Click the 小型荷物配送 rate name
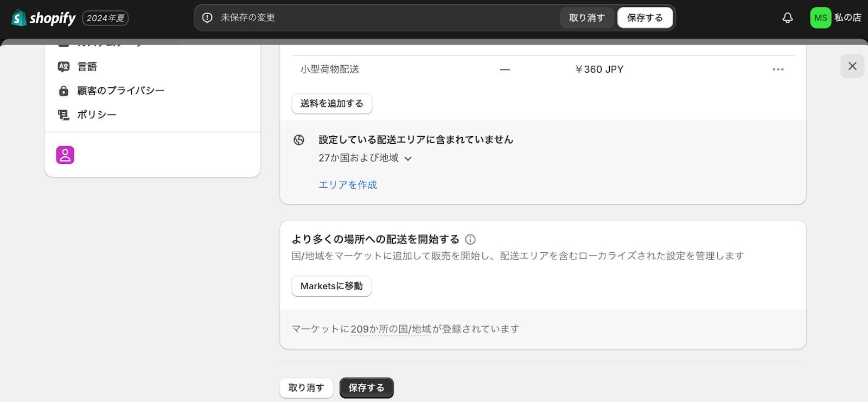 [x=330, y=69]
